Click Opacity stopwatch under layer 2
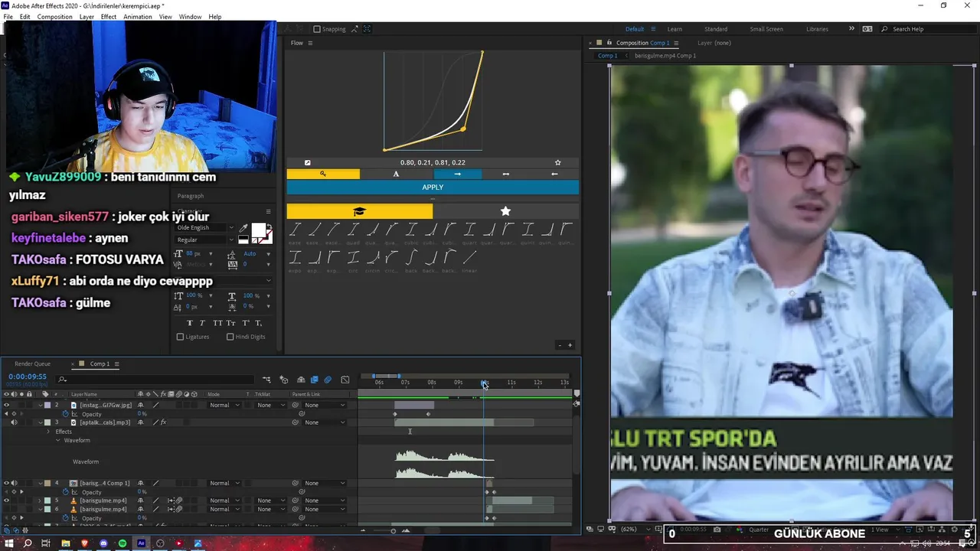The width and height of the screenshot is (980, 551). pos(66,414)
